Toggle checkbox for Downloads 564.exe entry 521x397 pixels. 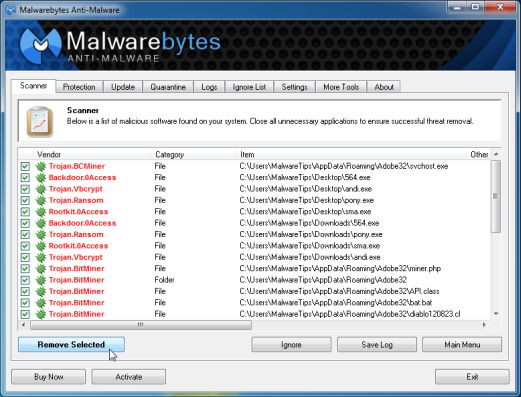click(25, 223)
